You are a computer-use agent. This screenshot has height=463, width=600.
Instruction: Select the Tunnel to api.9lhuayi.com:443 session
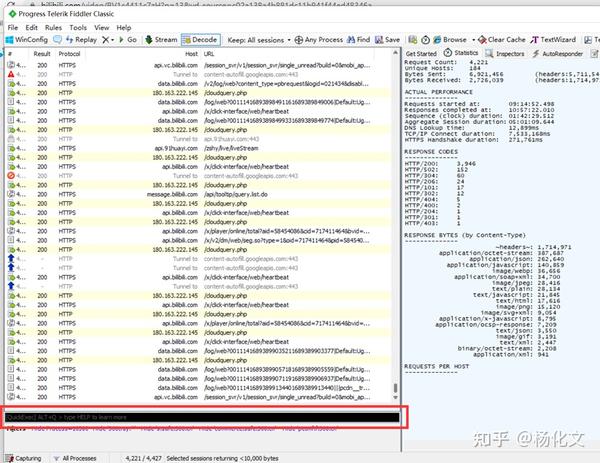pos(198,139)
